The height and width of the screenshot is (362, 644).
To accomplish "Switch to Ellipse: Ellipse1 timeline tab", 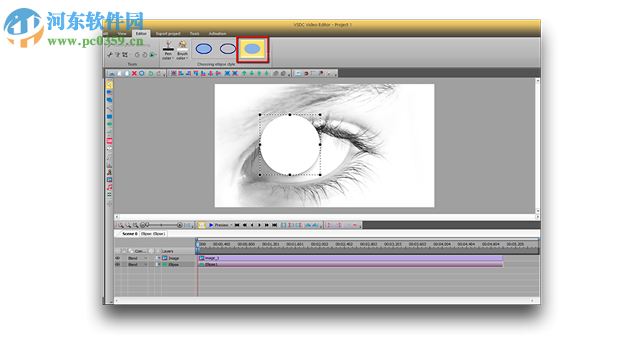I will pos(153,233).
